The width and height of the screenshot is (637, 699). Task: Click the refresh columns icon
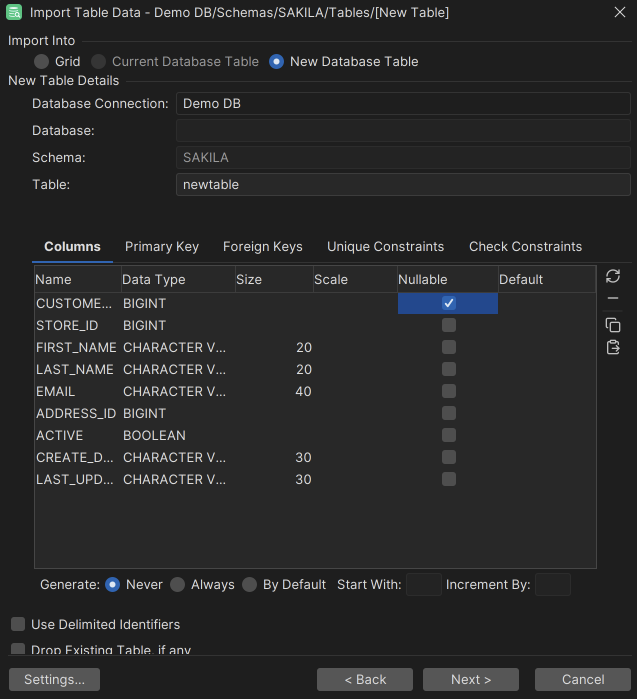coord(613,276)
